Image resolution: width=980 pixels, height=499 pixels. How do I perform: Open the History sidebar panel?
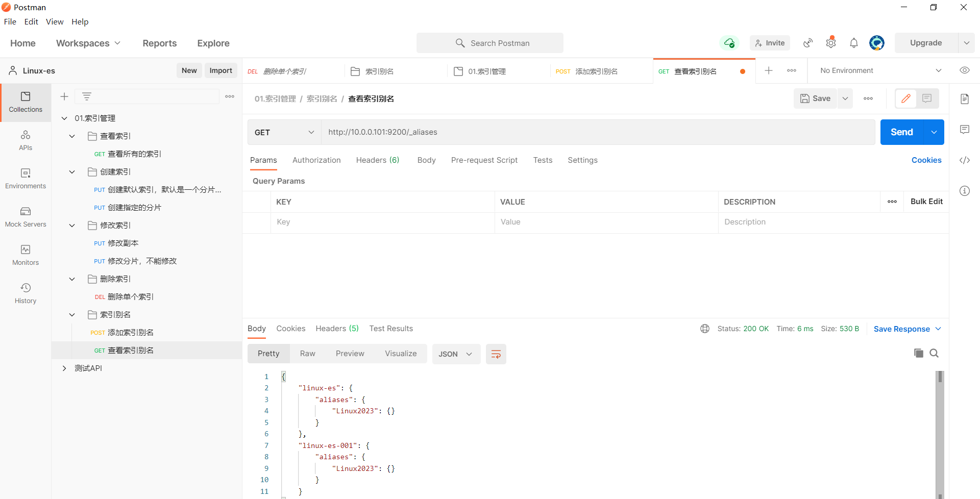coord(26,294)
